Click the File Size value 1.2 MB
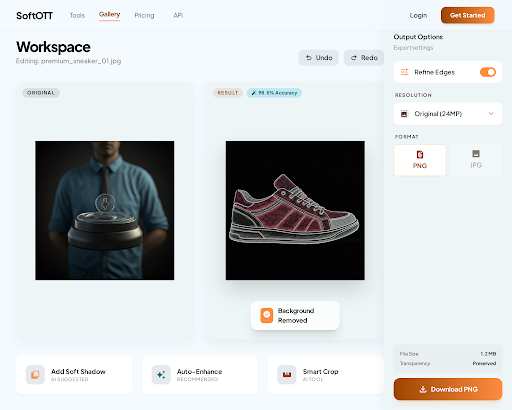The image size is (512, 410). [488, 354]
